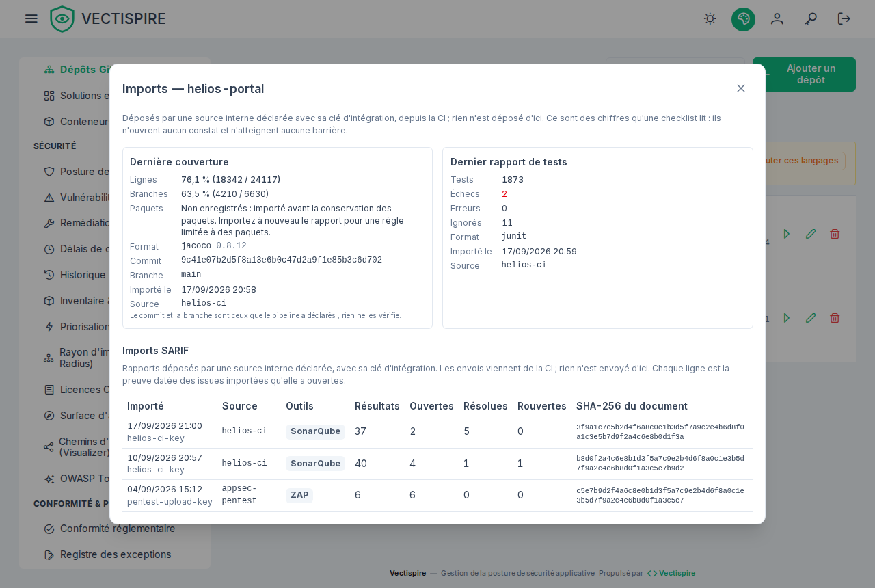The width and height of the screenshot is (875, 588).
Task: Click the Licences document icon
Action: [49, 390]
